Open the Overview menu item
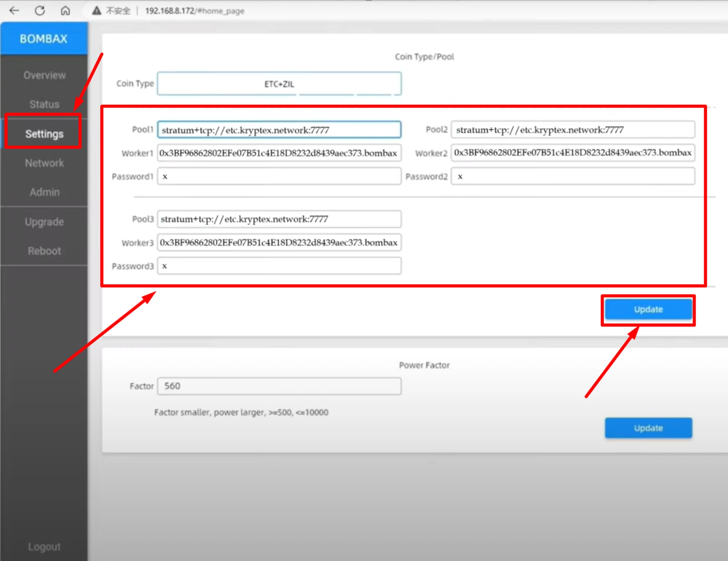Screen dimensions: 728x561 (44, 75)
